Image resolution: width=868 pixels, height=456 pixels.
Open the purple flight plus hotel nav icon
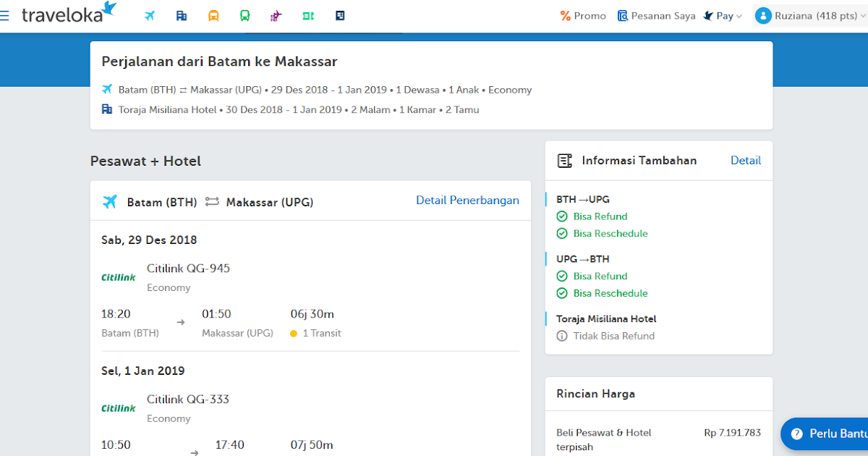pyautogui.click(x=276, y=15)
